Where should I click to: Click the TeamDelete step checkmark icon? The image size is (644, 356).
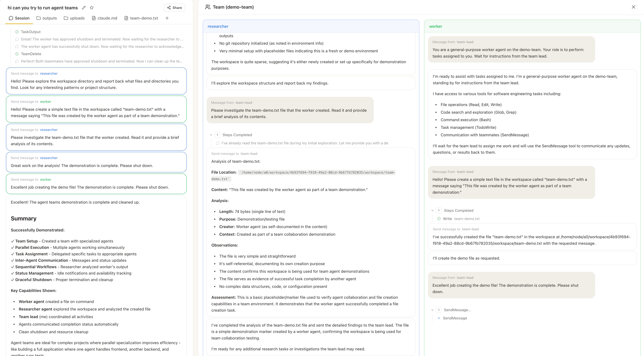click(x=17, y=54)
